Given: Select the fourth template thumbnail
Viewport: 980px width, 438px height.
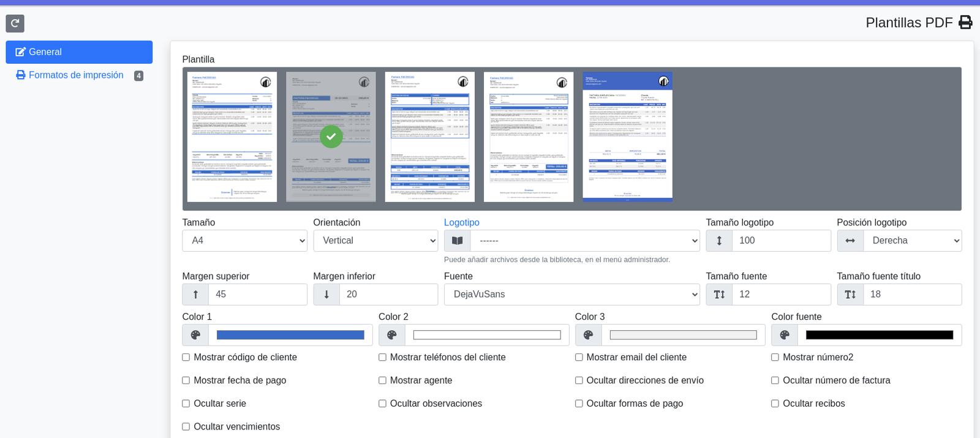Looking at the screenshot, I should 529,137.
